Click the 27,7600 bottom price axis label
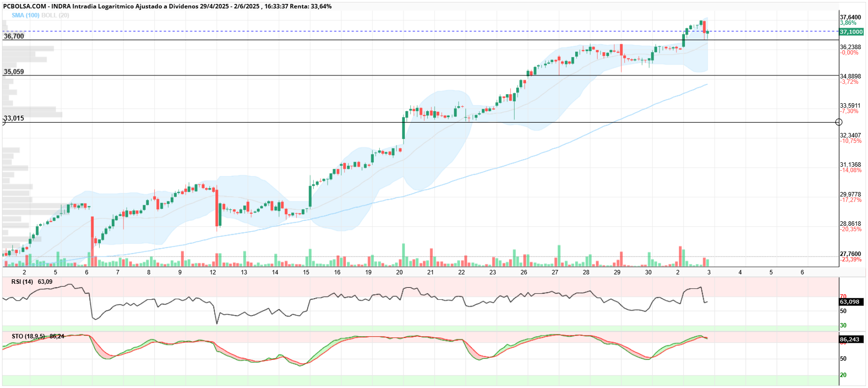Screen dimensions: 868x388 point(850,254)
